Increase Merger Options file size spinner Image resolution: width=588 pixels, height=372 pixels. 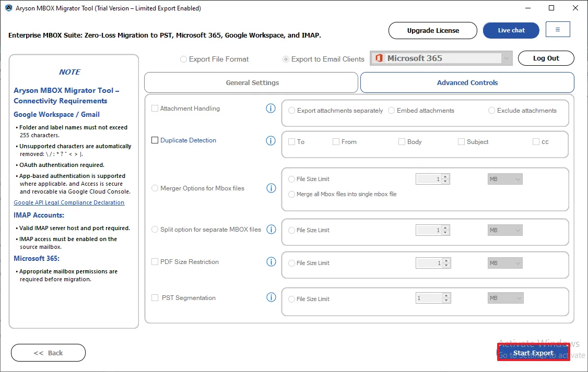[445, 176]
